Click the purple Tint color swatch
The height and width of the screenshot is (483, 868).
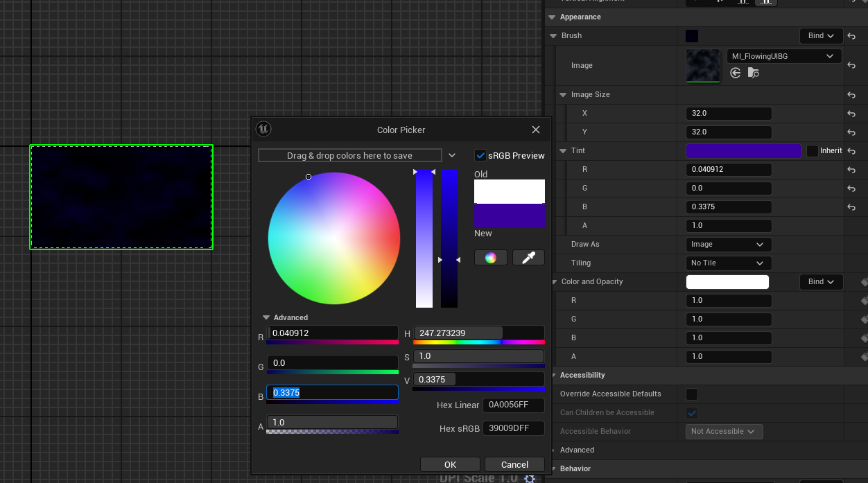pyautogui.click(x=743, y=151)
